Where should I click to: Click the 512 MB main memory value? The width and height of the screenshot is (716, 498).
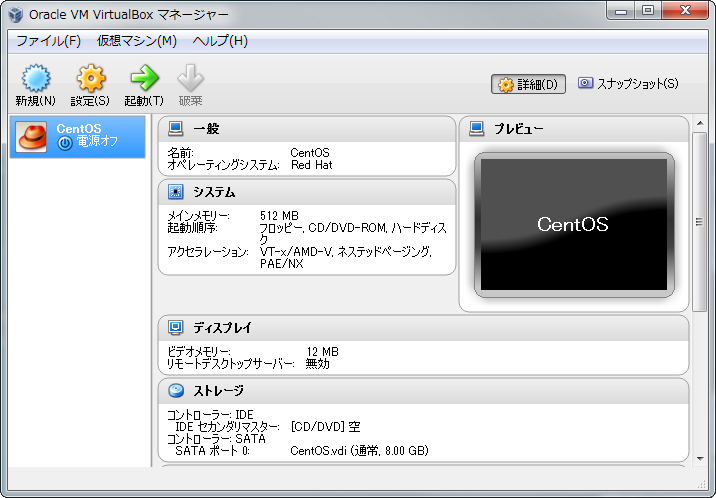click(279, 215)
